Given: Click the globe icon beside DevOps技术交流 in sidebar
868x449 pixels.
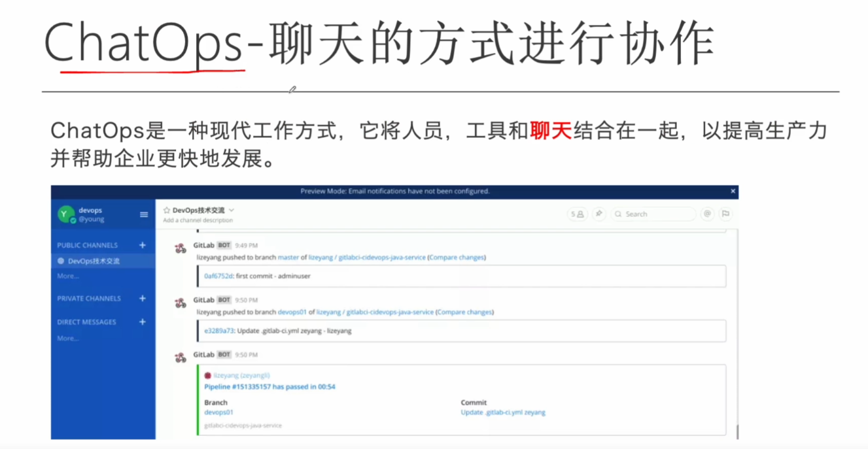Looking at the screenshot, I should tap(61, 261).
